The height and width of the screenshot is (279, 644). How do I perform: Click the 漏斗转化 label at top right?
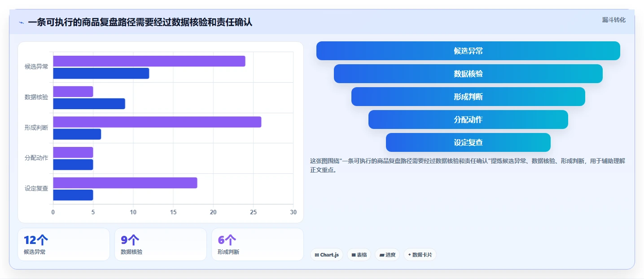pos(613,20)
